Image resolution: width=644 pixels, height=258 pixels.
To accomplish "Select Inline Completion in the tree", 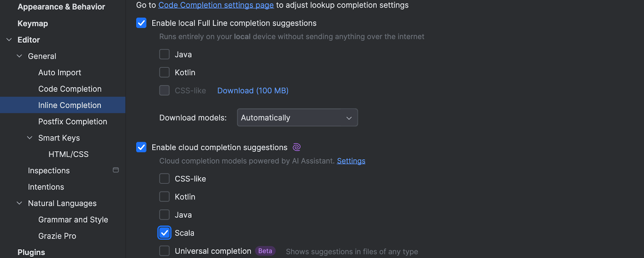I will click(63, 105).
